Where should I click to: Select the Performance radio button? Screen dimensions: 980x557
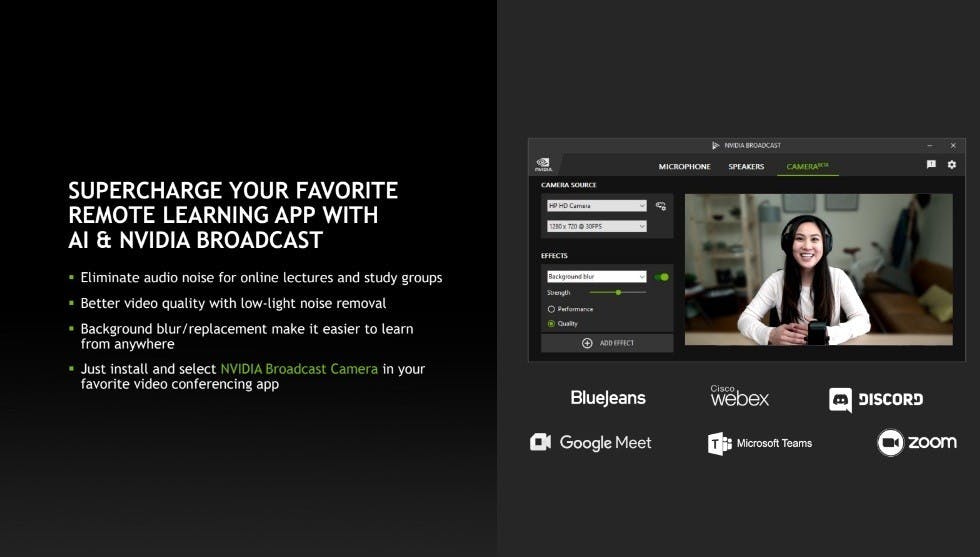[x=551, y=309]
